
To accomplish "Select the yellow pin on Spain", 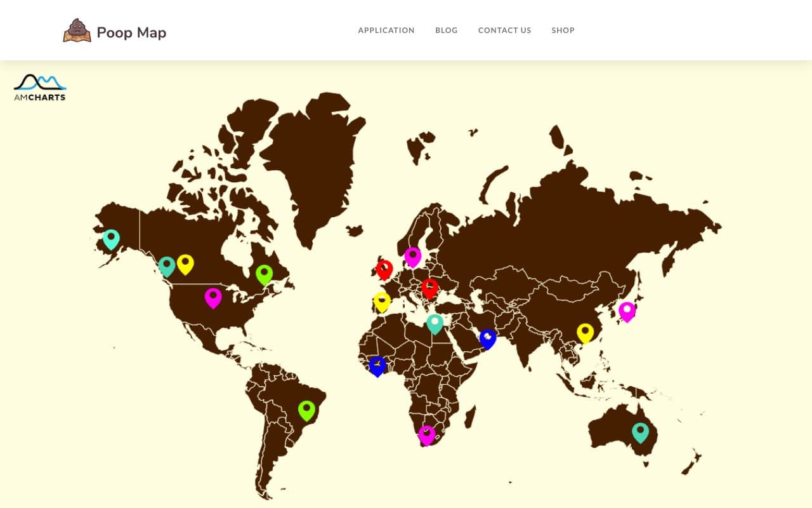I will point(381,302).
